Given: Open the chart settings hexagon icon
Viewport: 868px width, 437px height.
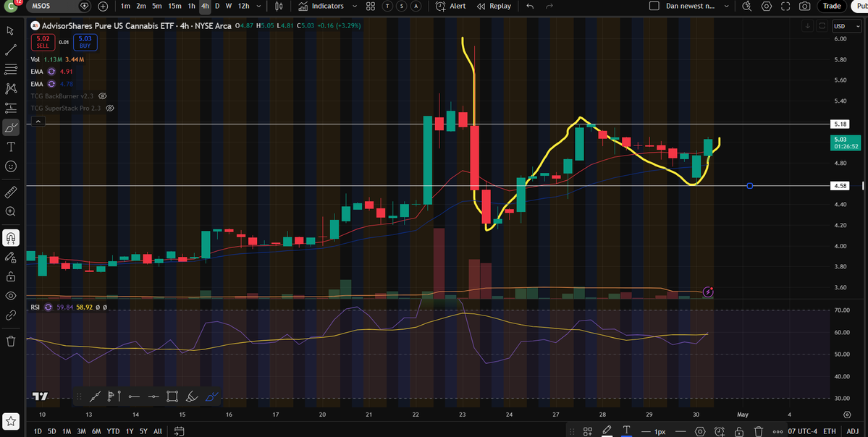Looking at the screenshot, I should [x=766, y=6].
